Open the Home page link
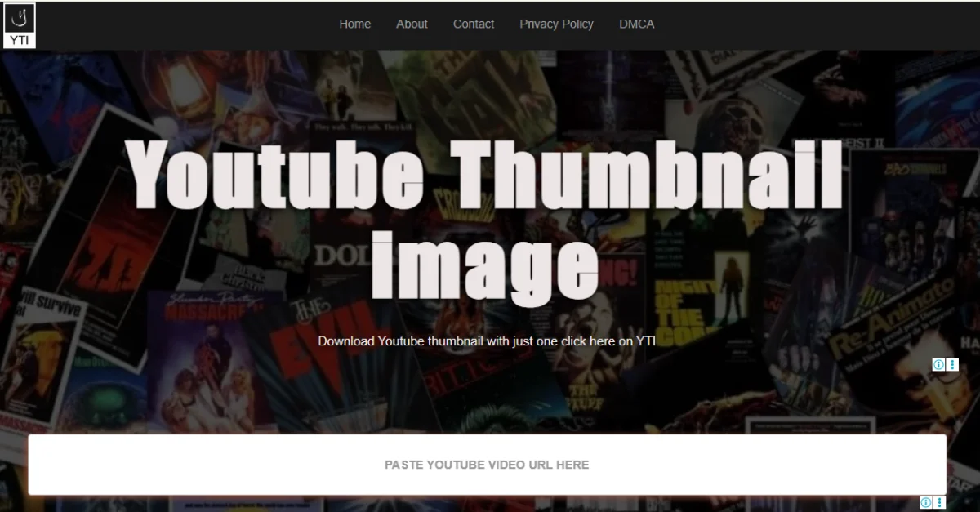This screenshot has height=512, width=980. point(354,24)
